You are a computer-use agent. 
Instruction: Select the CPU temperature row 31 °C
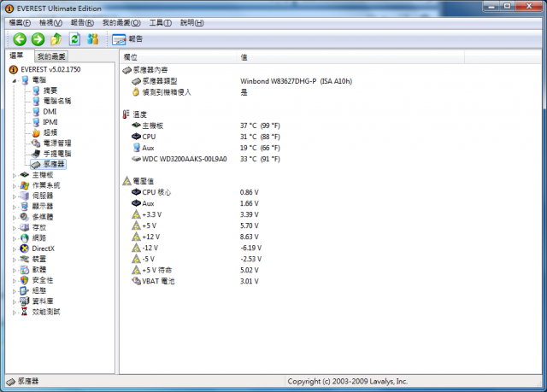click(x=206, y=137)
